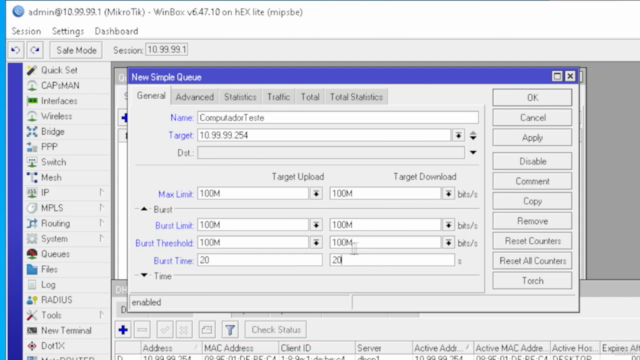Switch to the Total Statistics tab
Image resolution: width=640 pixels, height=360 pixels.
tap(356, 97)
